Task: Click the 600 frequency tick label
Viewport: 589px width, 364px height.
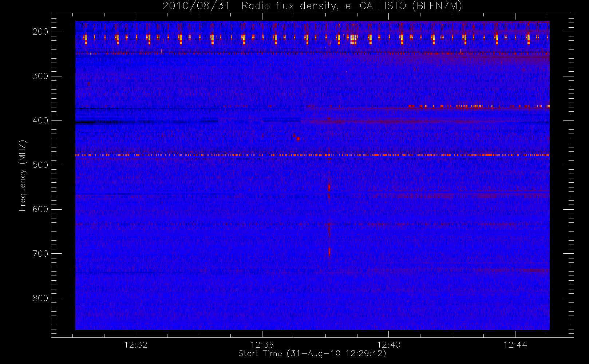Action: (x=40, y=209)
